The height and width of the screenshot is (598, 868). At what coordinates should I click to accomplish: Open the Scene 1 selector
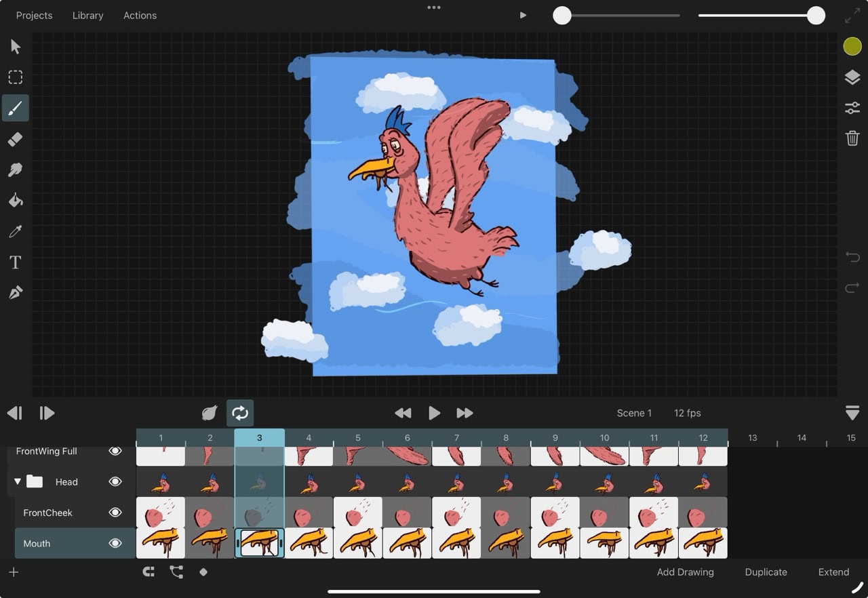(x=634, y=413)
